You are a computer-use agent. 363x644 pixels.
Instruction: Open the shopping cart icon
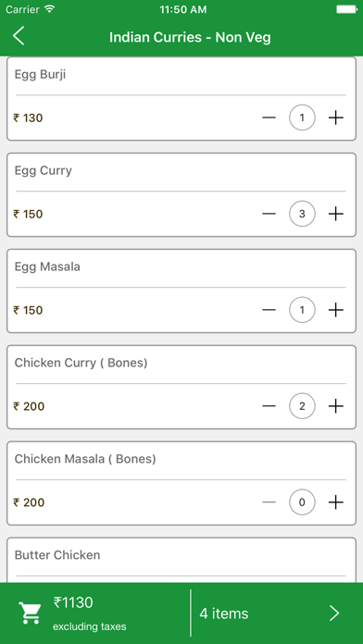[x=30, y=613]
